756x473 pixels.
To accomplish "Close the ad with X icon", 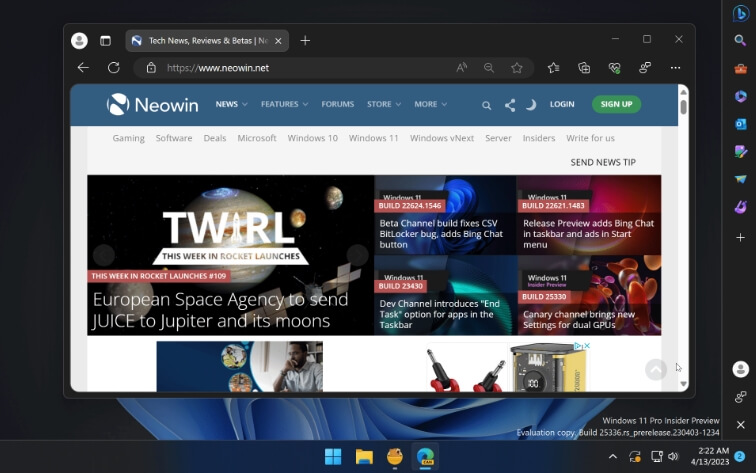I will point(587,346).
